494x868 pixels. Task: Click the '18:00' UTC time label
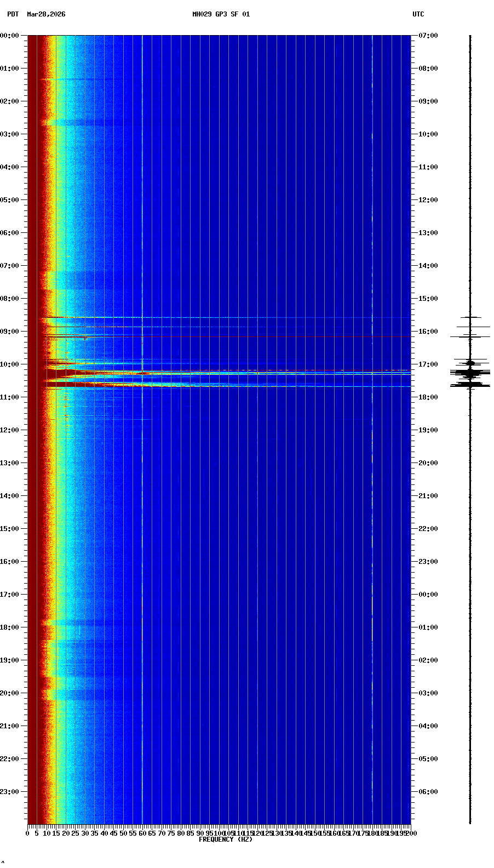coord(428,397)
